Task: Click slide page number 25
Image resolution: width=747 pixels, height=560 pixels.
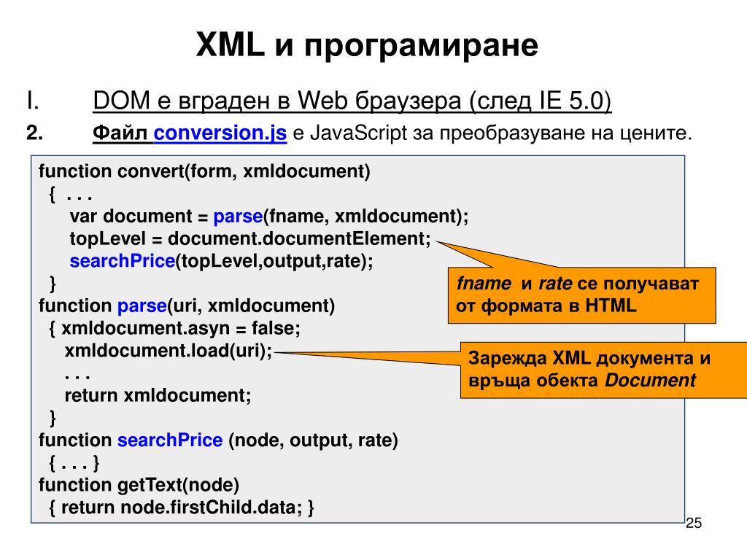Action: pos(694,523)
